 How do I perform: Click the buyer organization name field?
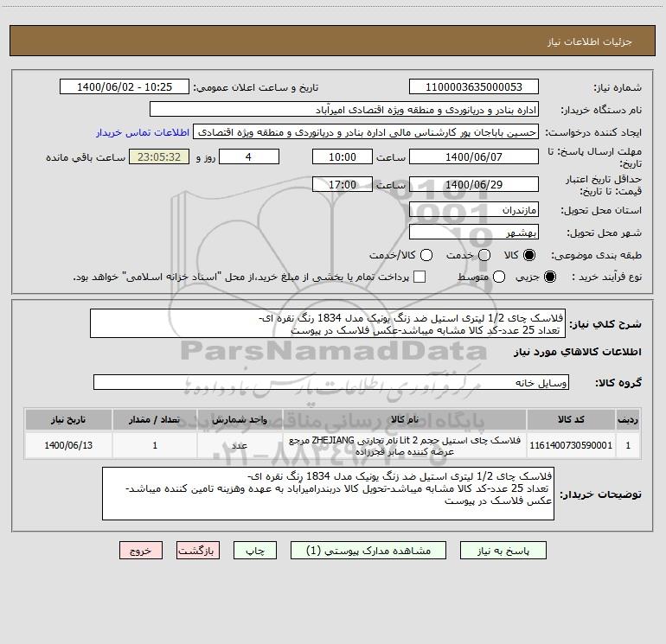[x=344, y=110]
